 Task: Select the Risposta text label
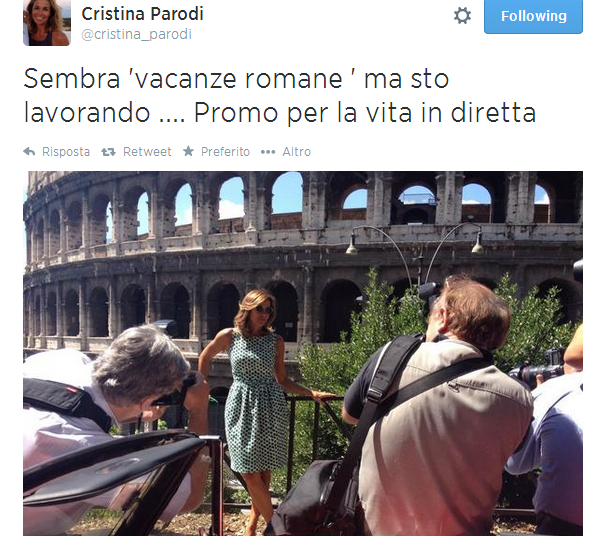point(66,152)
